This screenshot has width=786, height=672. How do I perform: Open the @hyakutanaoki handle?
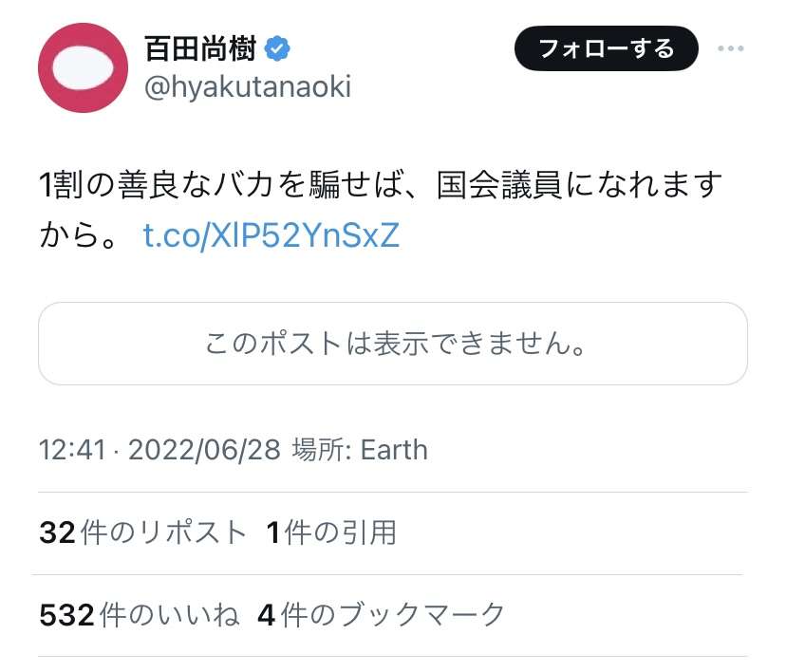(x=247, y=87)
